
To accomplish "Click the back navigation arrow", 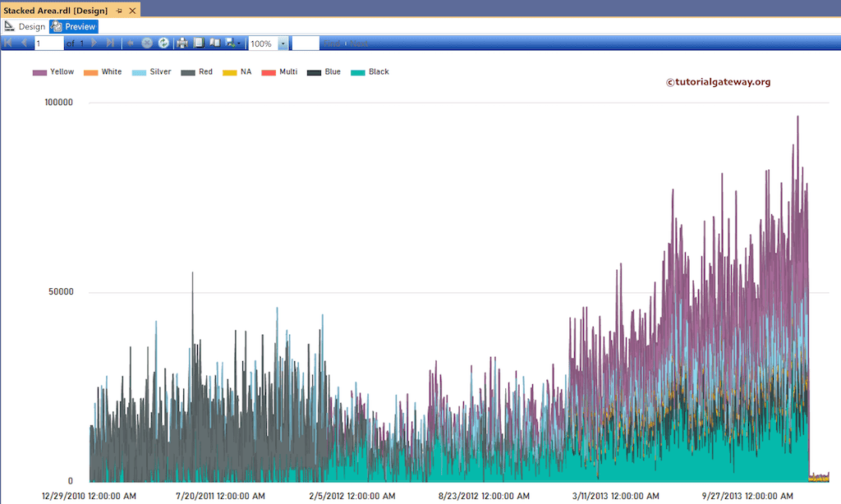I will pyautogui.click(x=130, y=42).
